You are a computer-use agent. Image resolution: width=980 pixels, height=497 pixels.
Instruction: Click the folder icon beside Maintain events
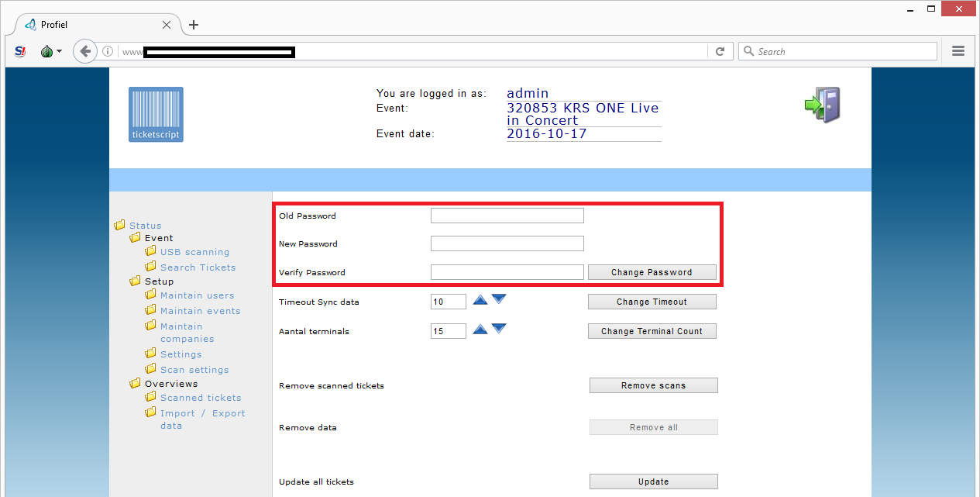(150, 310)
